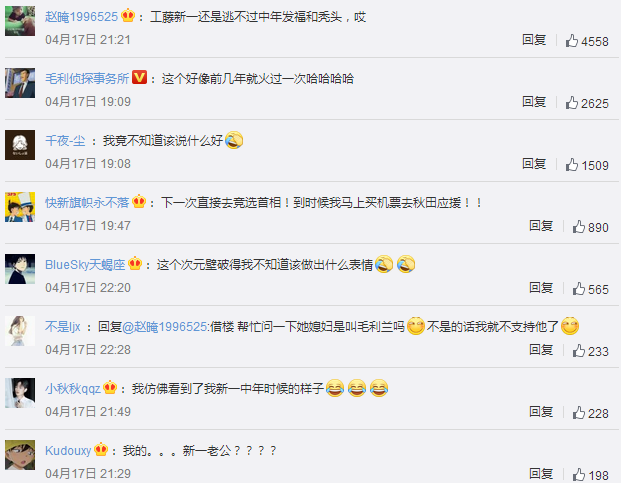Open 毛利侦探事务所 username link
Screen dimensions: 621x483
[x=87, y=78]
